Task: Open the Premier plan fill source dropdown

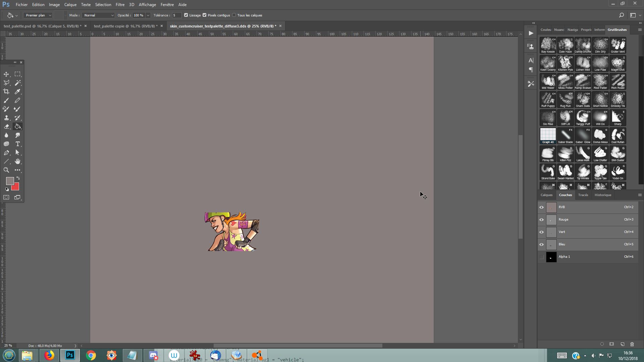Action: [38, 15]
